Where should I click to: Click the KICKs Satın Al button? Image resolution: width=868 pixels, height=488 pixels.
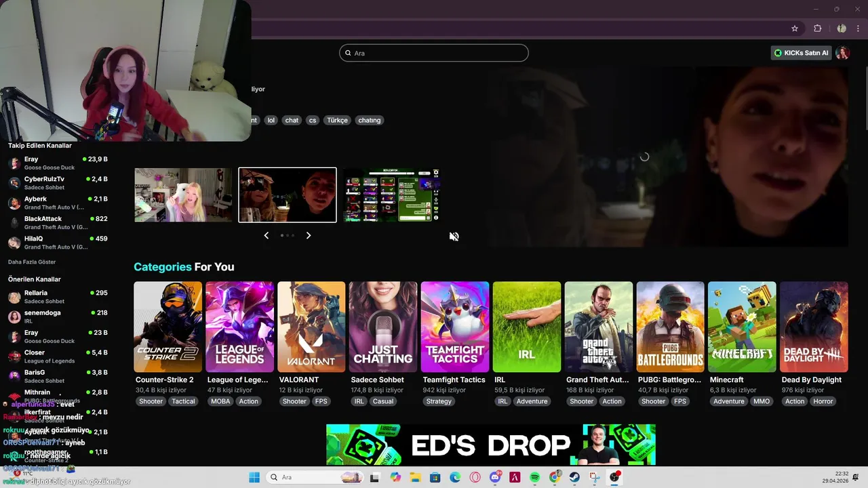[802, 53]
